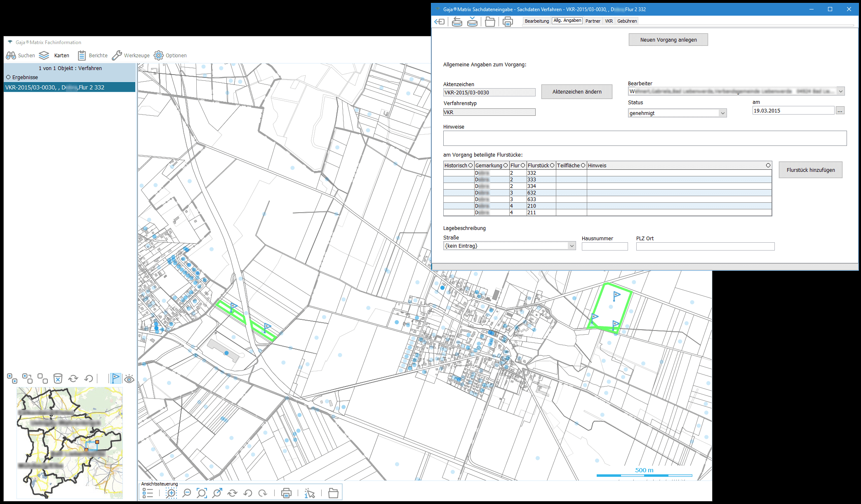This screenshot has height=504, width=861.
Task: Click the zoom out magnifier icon
Action: point(187,493)
